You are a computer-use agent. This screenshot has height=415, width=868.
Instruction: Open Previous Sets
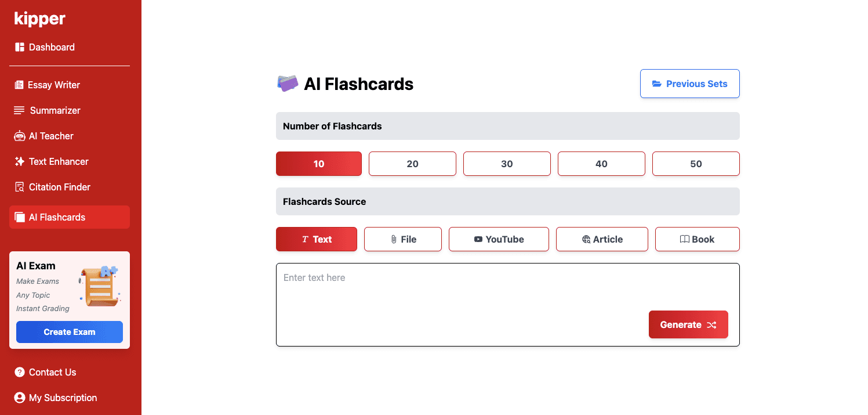coord(690,84)
